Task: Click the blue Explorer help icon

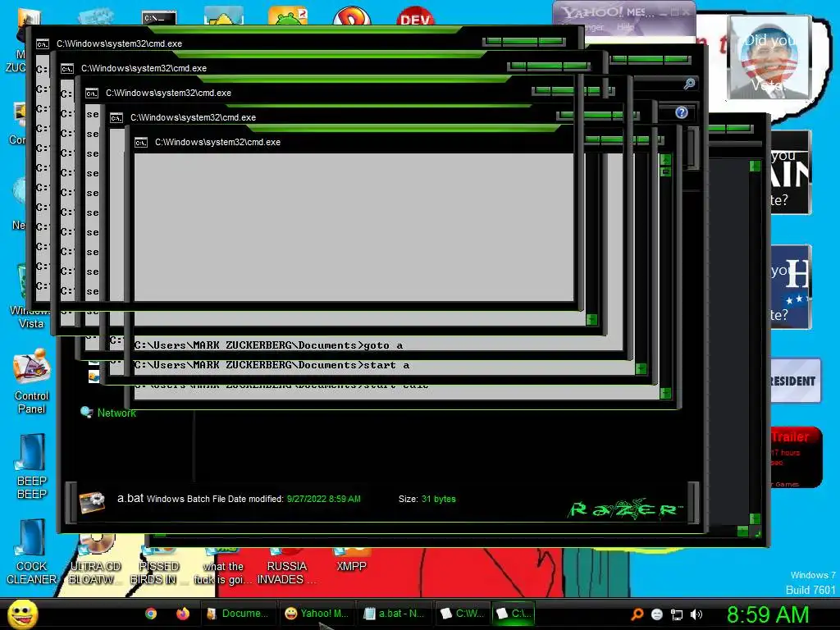Action: (682, 112)
